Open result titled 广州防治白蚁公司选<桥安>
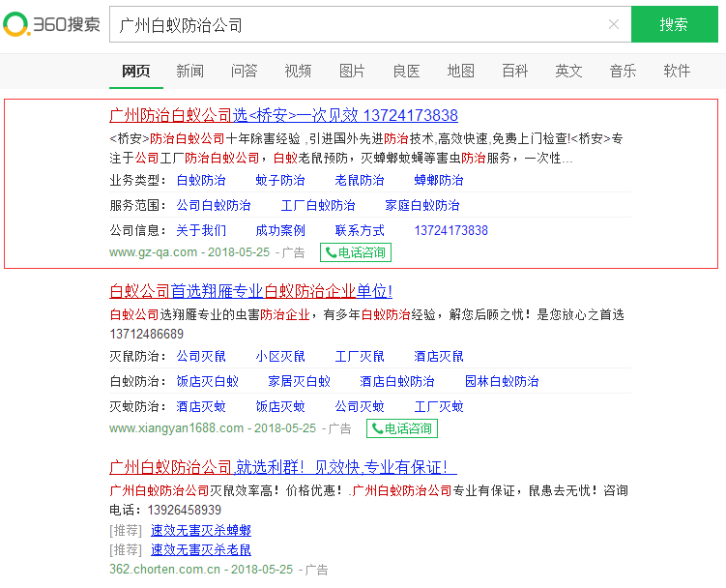 [x=283, y=115]
